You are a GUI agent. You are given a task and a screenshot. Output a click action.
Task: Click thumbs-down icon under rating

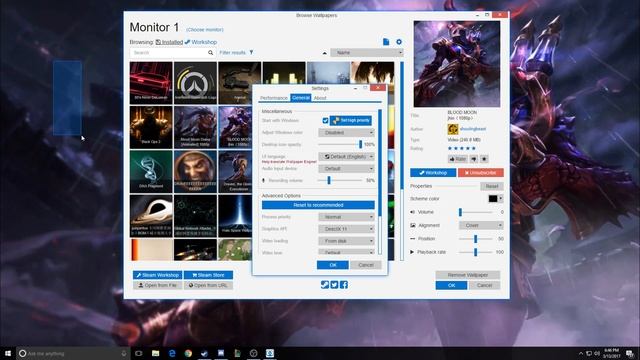pos(474,159)
